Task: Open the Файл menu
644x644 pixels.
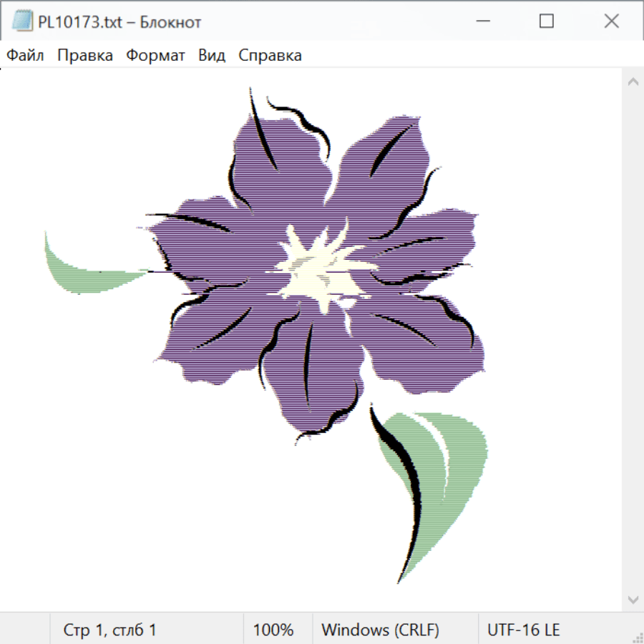Action: tap(25, 56)
